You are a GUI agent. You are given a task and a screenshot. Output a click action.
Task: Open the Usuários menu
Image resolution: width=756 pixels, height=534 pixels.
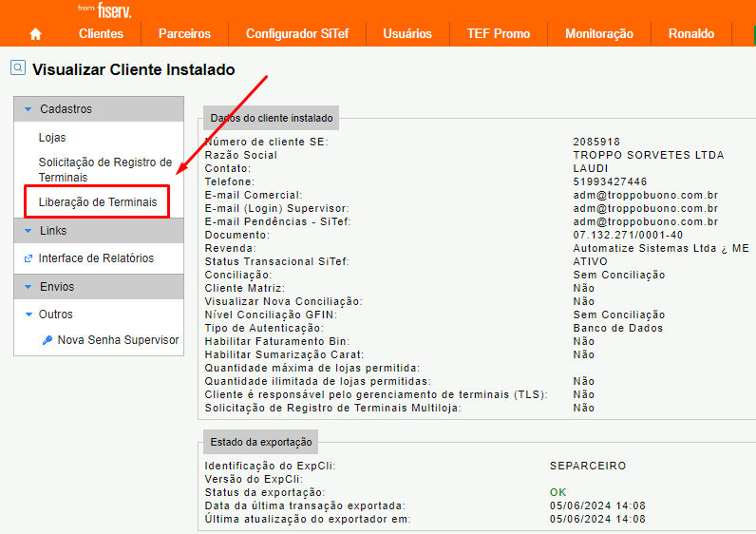pos(407,34)
